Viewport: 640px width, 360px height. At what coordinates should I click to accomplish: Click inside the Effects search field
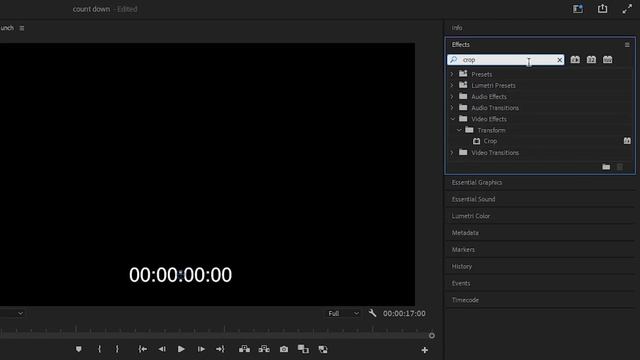(x=507, y=60)
